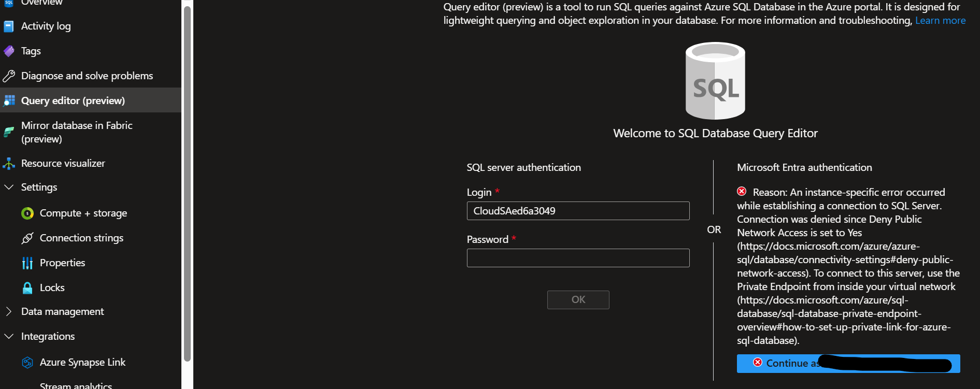Click the Connection strings plug icon
Viewport: 980px width, 389px height.
pos(27,238)
